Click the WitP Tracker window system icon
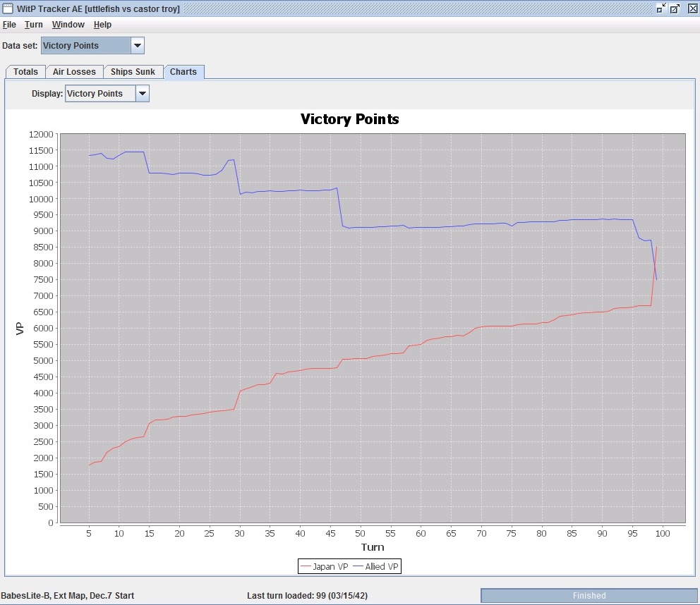 pyautogui.click(x=8, y=8)
